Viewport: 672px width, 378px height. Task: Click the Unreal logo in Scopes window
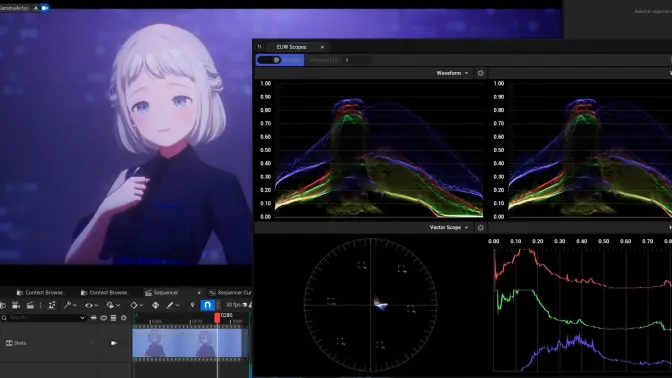[260, 46]
